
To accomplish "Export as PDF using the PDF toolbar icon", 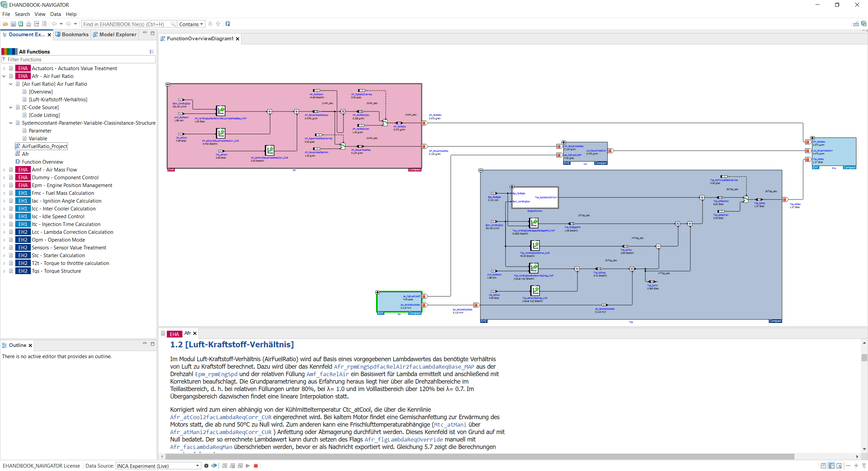I will (x=44, y=24).
